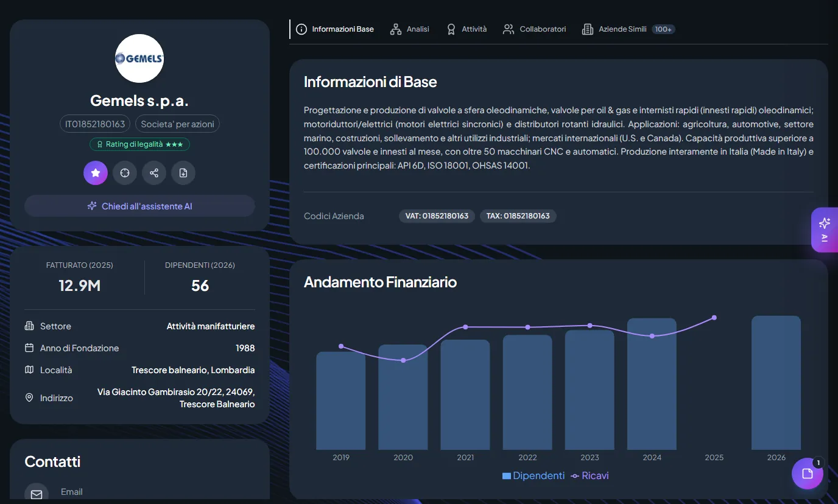
Task: Open the AI side panel sparkle tab
Action: point(825,229)
